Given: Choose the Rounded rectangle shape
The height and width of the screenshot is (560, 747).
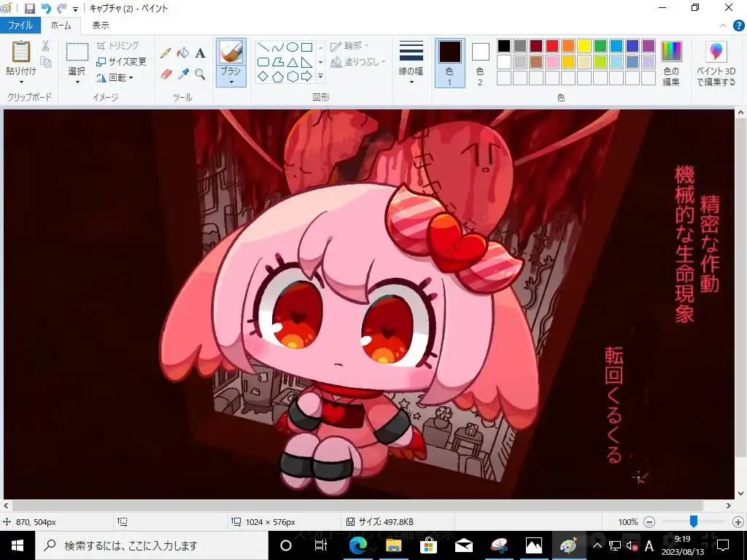Looking at the screenshot, I should pos(263,62).
